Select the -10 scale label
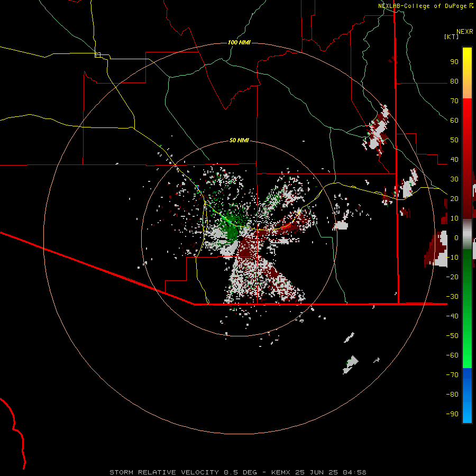Screen dimensions: 476x476 tap(452, 258)
